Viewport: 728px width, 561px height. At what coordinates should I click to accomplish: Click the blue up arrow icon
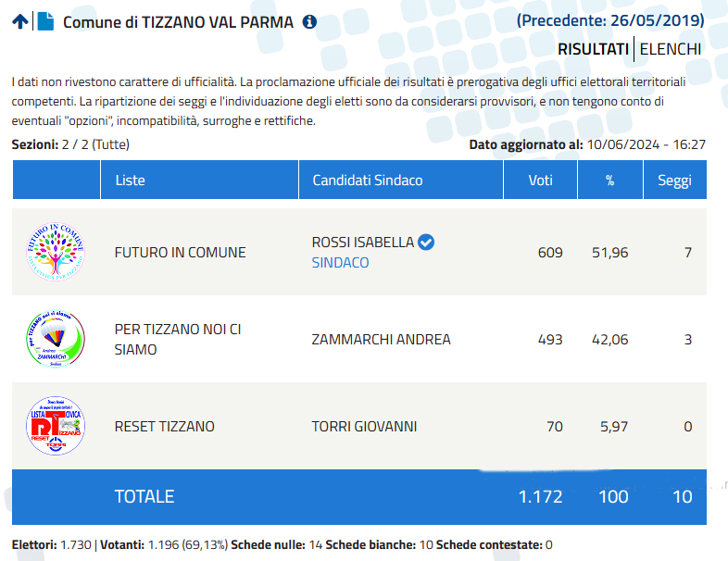(x=20, y=21)
